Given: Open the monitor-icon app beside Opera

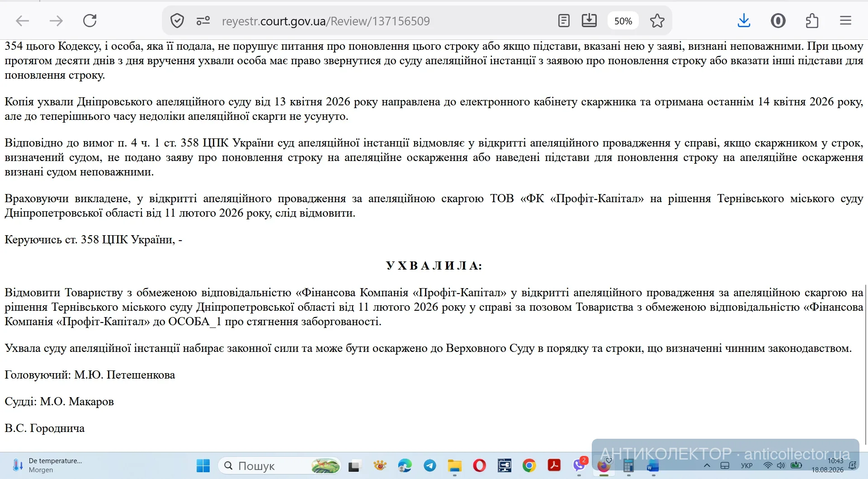Looking at the screenshot, I should coord(505,465).
